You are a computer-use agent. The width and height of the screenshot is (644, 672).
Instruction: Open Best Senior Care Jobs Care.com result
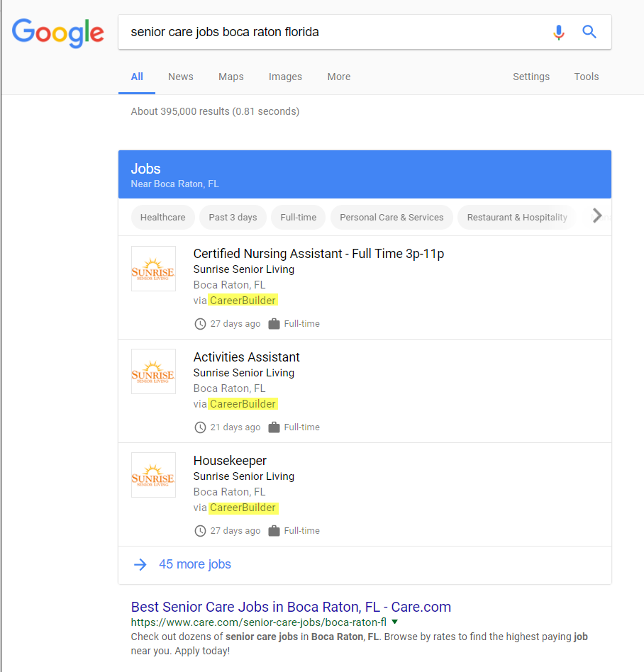coord(291,607)
